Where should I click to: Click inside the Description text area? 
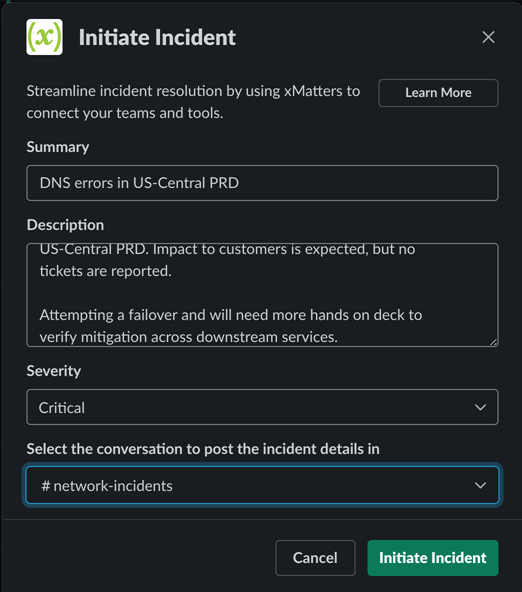click(x=262, y=295)
